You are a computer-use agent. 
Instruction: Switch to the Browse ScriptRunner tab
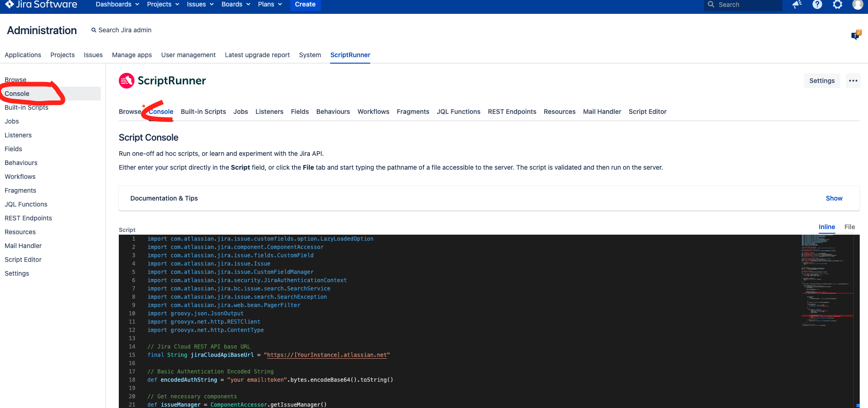(130, 112)
